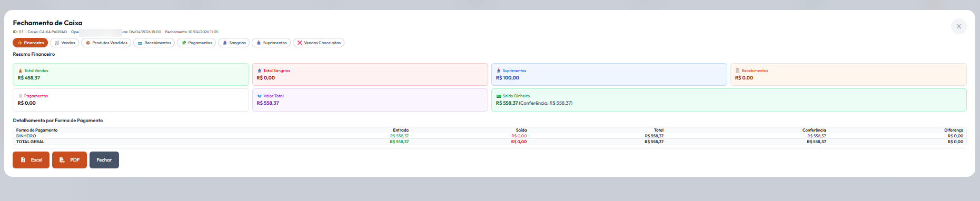Click the Diferença column header
Viewport: 980px width, 201px height.
(954, 130)
